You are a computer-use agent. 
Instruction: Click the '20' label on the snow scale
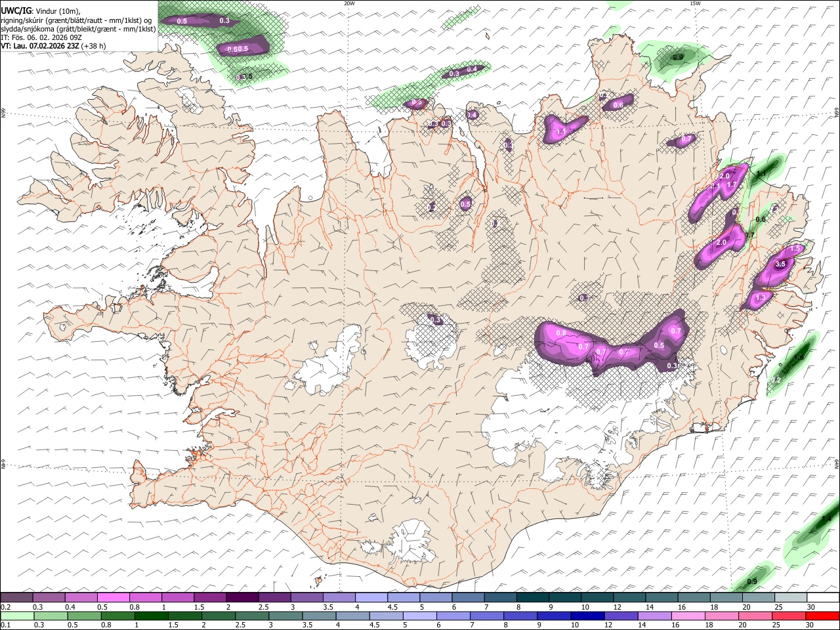click(x=746, y=607)
